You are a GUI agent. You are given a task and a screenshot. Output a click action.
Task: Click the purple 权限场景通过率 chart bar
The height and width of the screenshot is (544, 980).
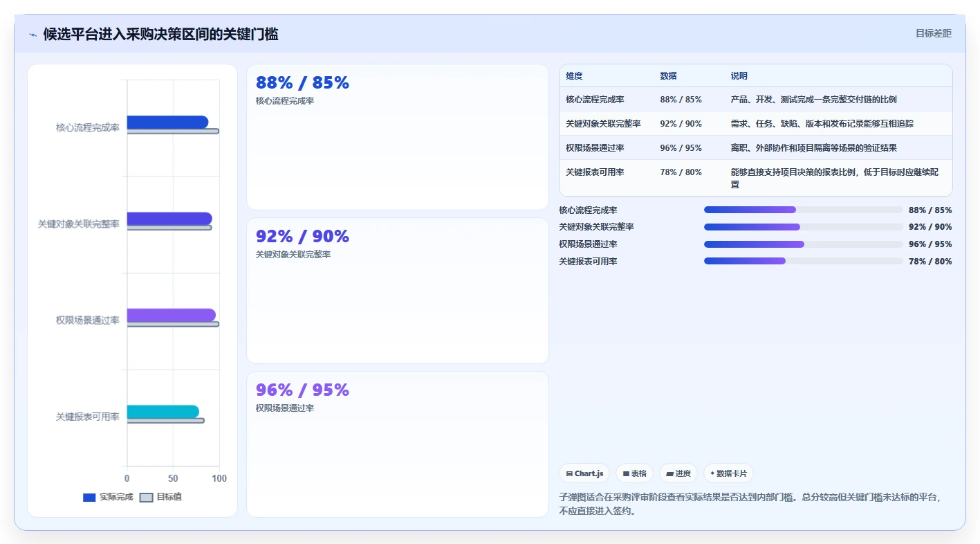click(172, 316)
